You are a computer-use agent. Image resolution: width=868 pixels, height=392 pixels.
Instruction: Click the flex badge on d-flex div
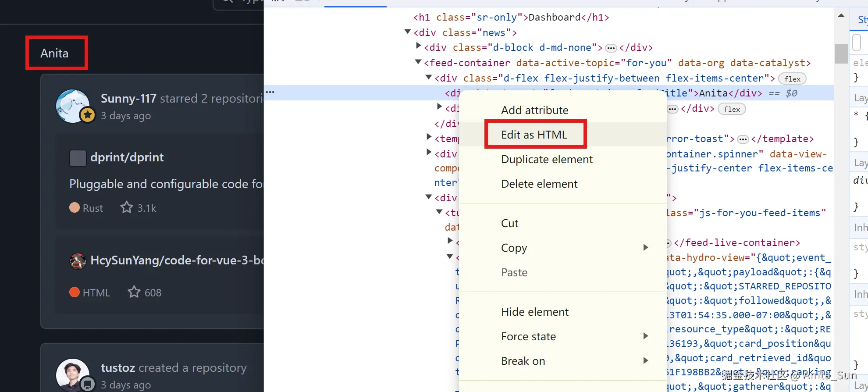[x=792, y=79]
